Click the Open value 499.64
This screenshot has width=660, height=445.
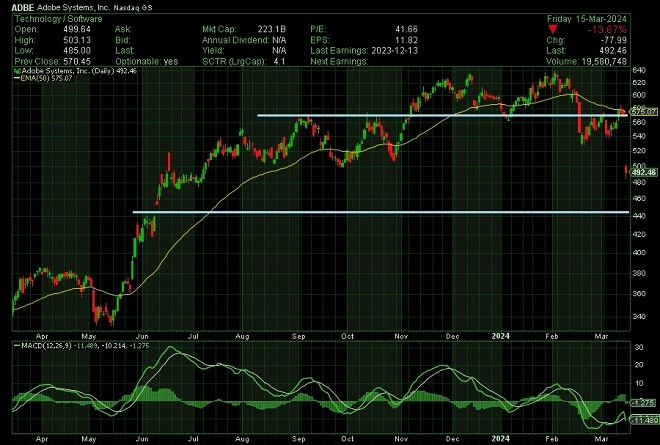click(77, 29)
